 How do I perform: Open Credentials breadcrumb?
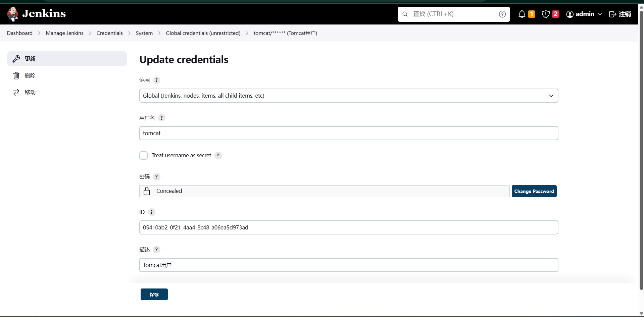coord(109,33)
